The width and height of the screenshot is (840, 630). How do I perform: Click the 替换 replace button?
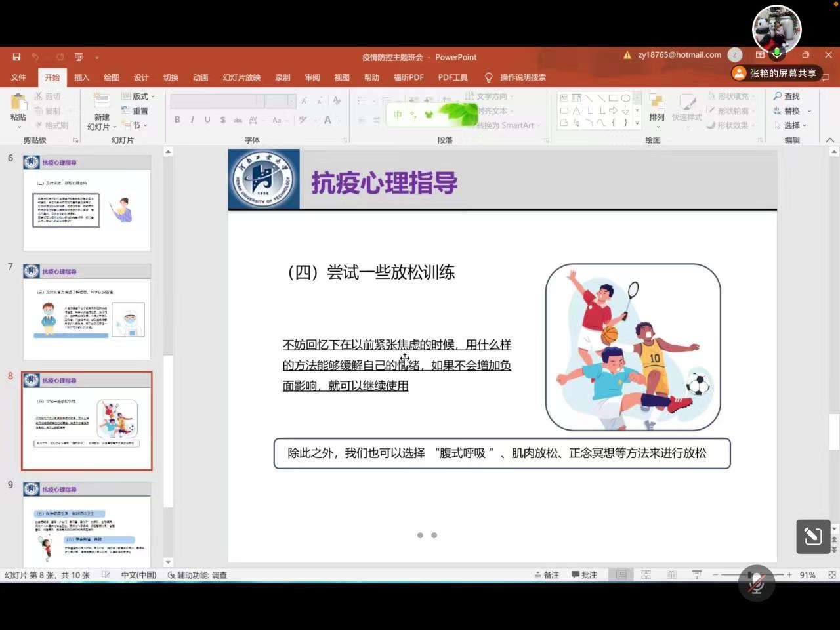[x=792, y=111]
